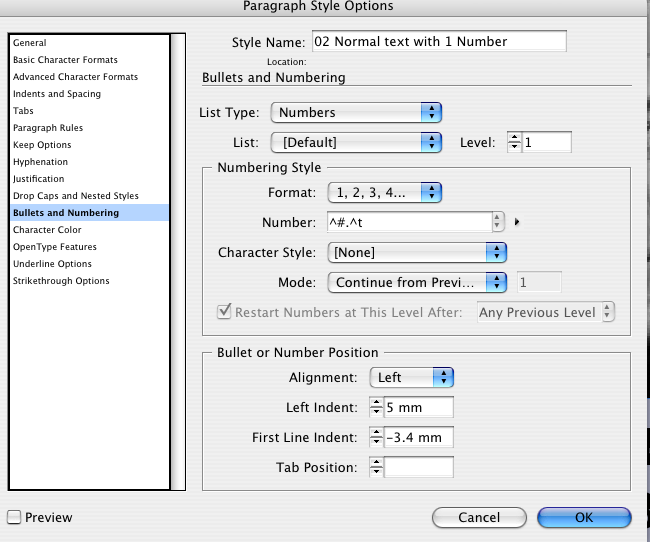This screenshot has height=542, width=650.
Task: Open the Mode dropdown showing Continue from Previous
Action: point(417,282)
